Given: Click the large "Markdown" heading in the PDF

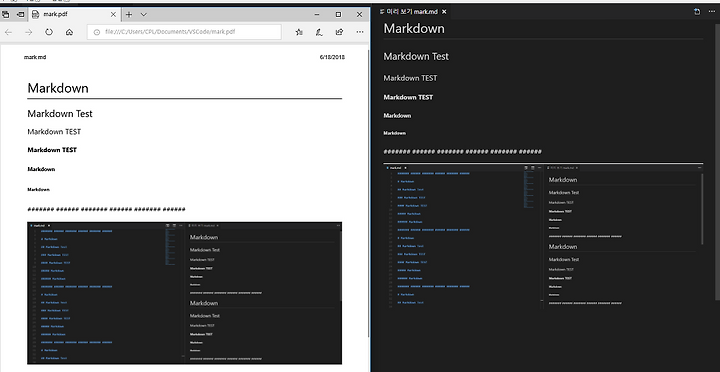Looking at the screenshot, I should [58, 88].
